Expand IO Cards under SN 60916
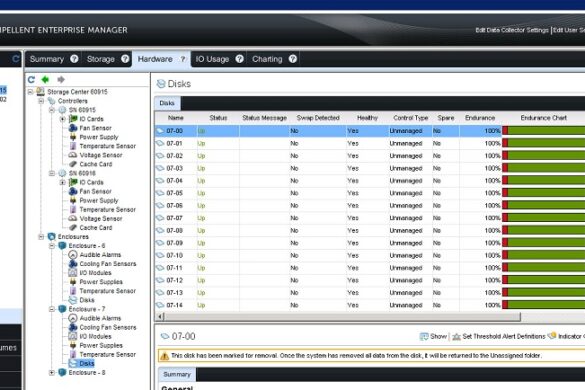585x390 pixels. tap(63, 182)
